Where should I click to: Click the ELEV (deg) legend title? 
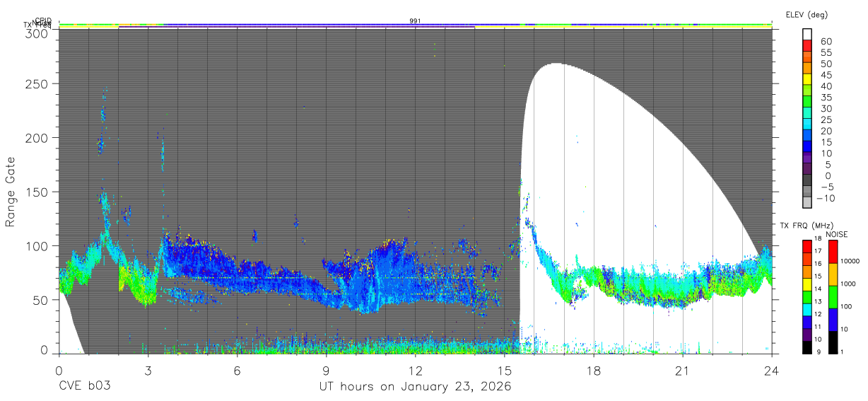point(807,14)
